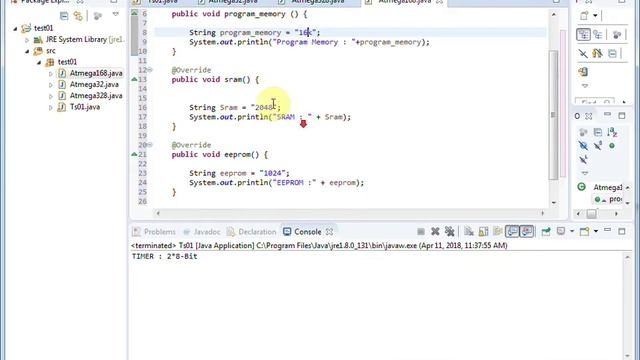Click "1024" string value on line 23
The width and height of the screenshot is (640, 360).
[274, 173]
